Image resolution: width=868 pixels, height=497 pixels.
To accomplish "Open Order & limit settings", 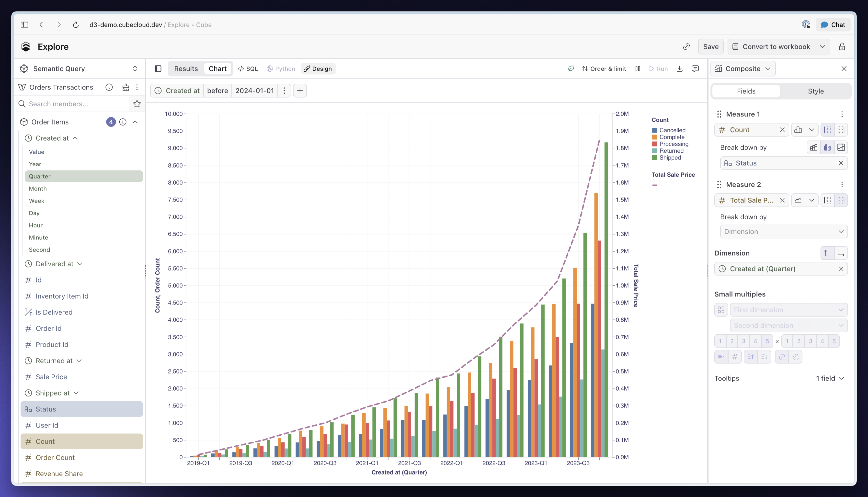I will [x=604, y=69].
